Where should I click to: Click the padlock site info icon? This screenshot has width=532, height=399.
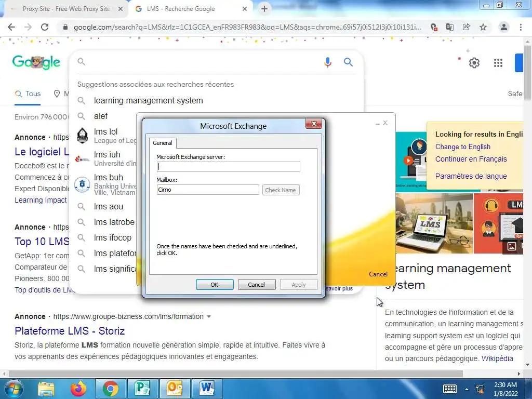[65, 27]
